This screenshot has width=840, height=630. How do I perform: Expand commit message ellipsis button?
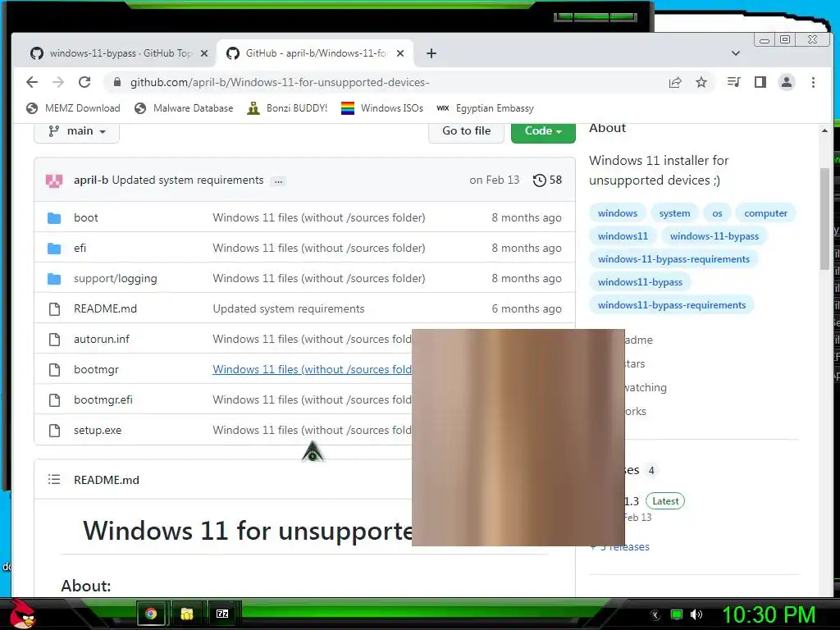[278, 181]
